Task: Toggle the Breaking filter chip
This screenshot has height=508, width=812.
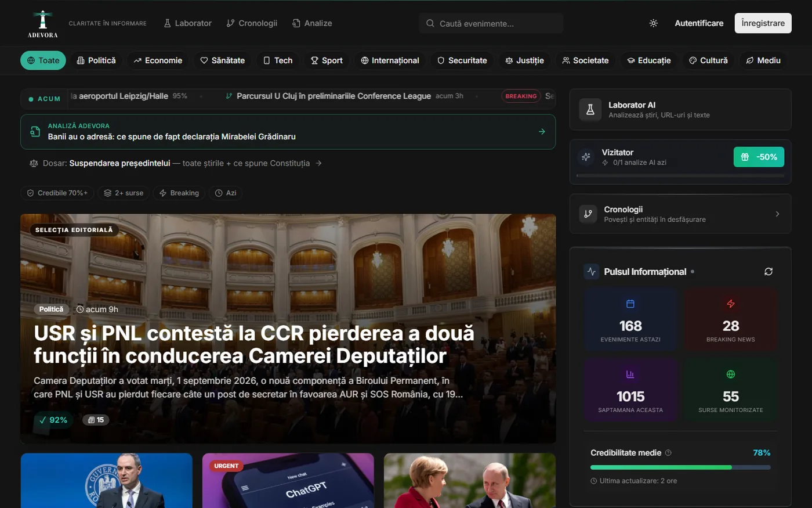Action: (179, 193)
